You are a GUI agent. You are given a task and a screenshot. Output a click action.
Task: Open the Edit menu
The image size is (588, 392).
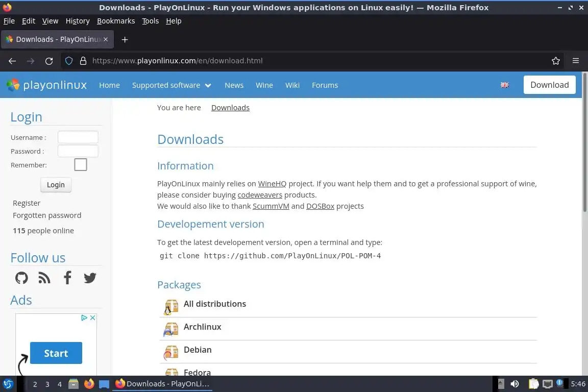tap(29, 21)
